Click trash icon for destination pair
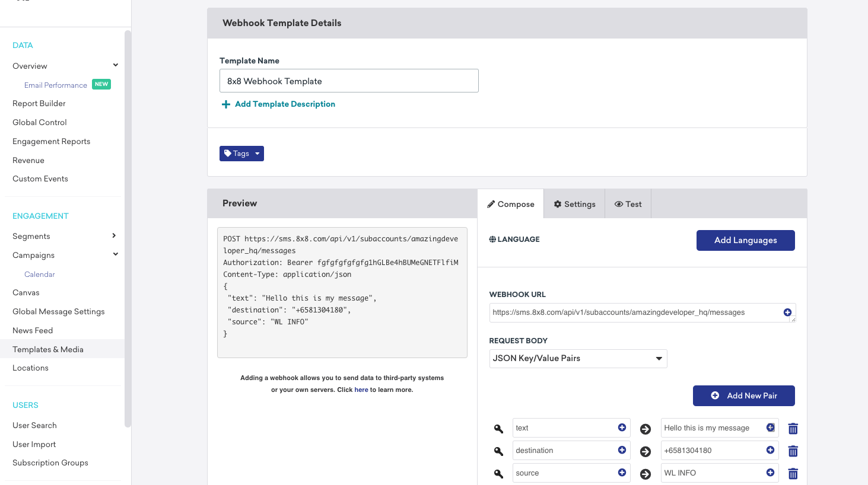Image resolution: width=868 pixels, height=485 pixels. click(x=793, y=451)
